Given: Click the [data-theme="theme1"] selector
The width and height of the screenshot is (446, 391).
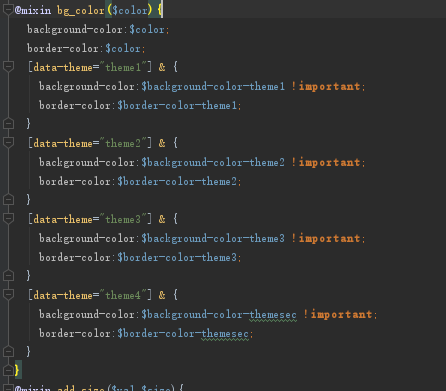Looking at the screenshot, I should coord(90,68).
